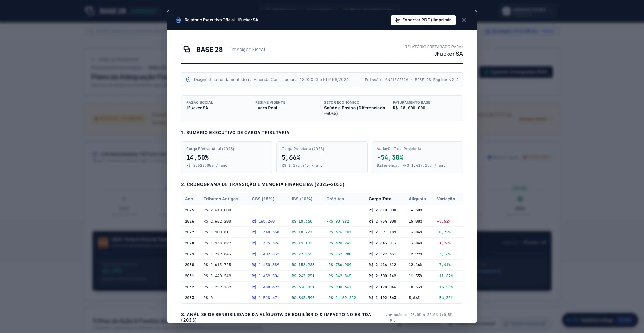Click the +1,26% variation in the 2028 row
644x333 pixels.
pyautogui.click(x=444, y=243)
